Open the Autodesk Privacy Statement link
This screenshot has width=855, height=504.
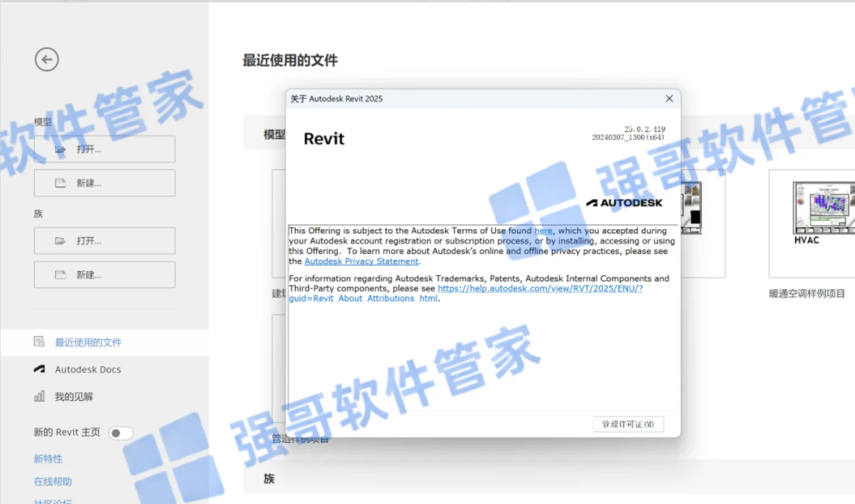tap(361, 261)
